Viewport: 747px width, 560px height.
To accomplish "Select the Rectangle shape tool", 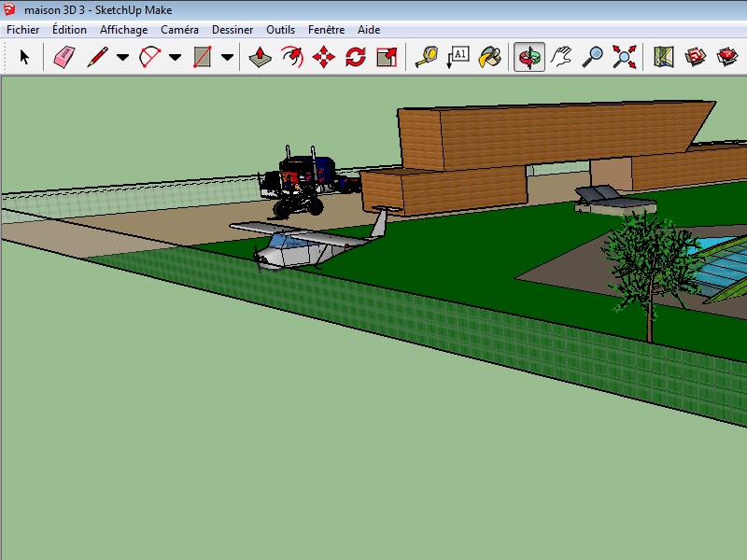I will [x=203, y=57].
